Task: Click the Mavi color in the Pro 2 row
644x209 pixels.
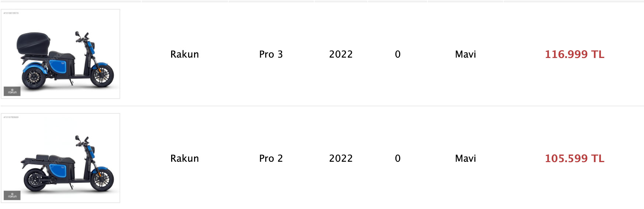Action: pos(465,158)
